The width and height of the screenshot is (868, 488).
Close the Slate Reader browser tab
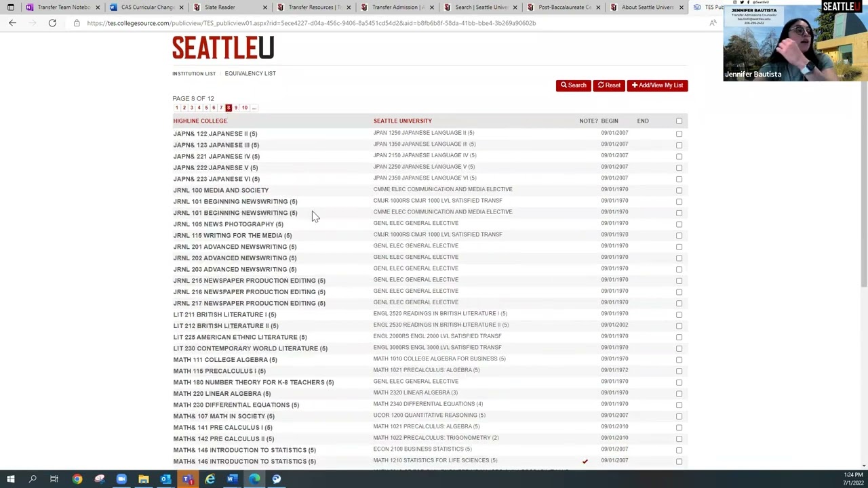265,7
